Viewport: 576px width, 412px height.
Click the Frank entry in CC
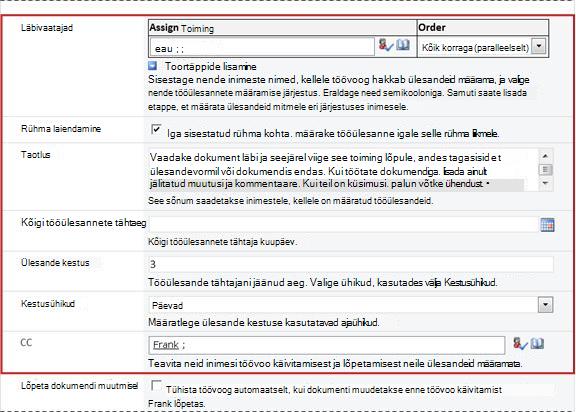coord(166,345)
